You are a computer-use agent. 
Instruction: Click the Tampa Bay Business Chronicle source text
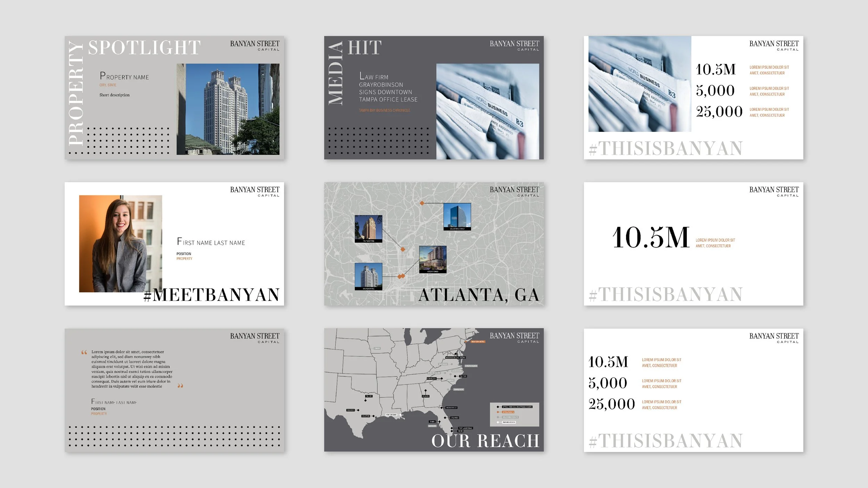384,110
